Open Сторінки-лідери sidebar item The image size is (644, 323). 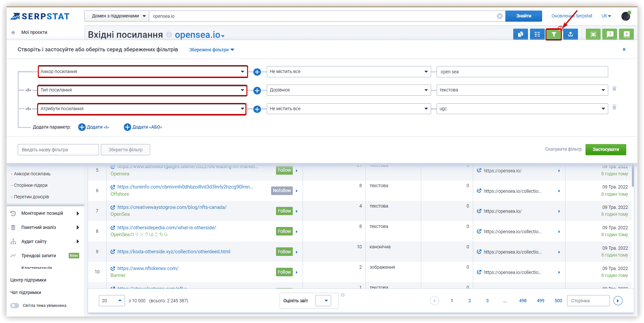tap(31, 185)
